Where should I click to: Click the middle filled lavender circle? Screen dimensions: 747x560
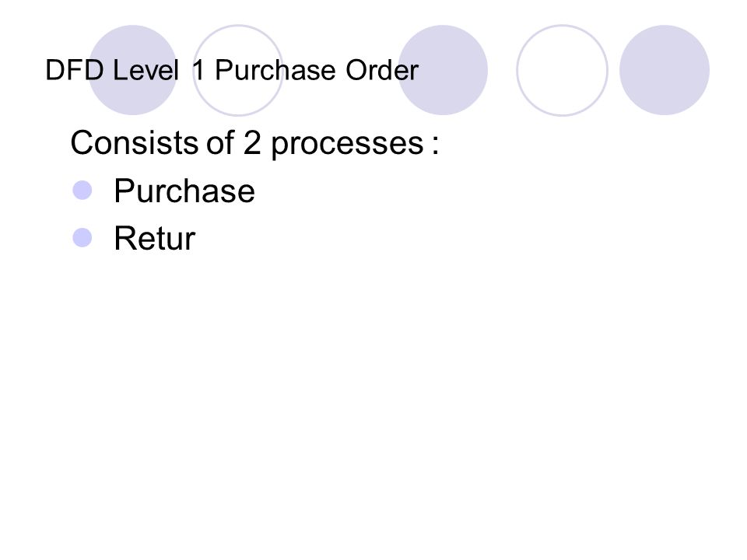(x=443, y=70)
